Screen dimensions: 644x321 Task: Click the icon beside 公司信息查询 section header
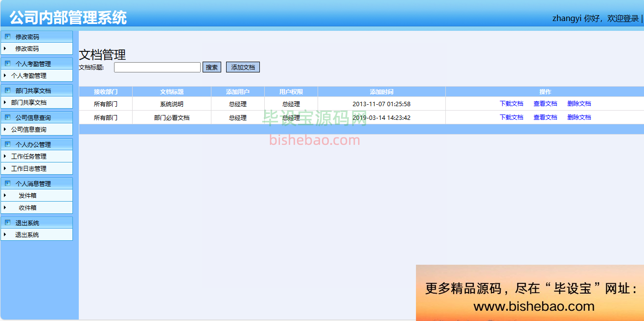7,117
